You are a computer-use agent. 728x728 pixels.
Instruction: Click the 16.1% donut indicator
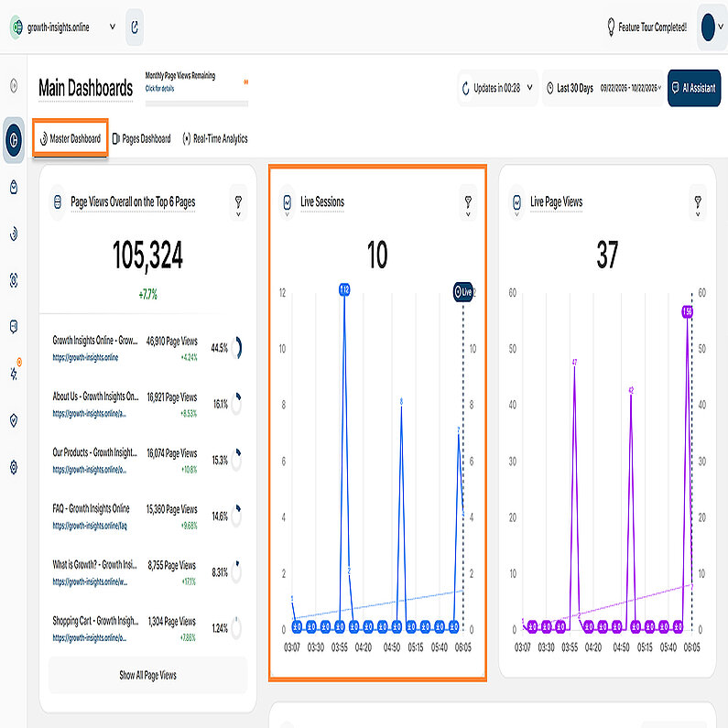[236, 404]
